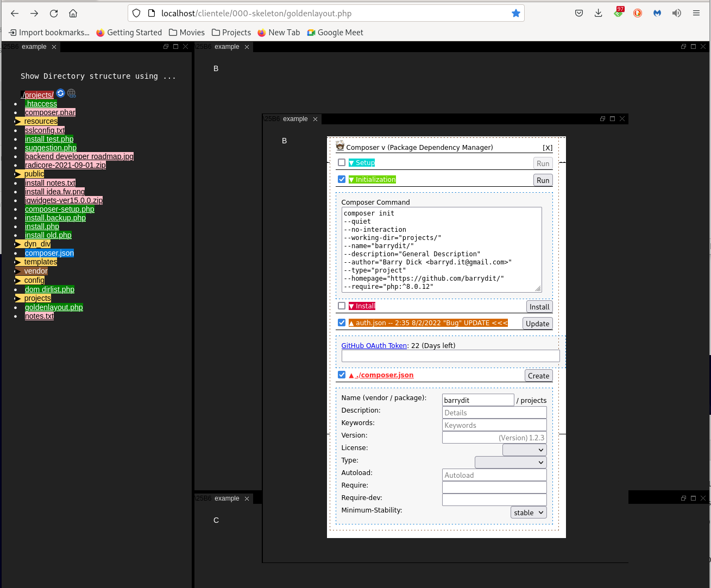Click the popout icon on the Composer panel header

pyautogui.click(x=602, y=118)
